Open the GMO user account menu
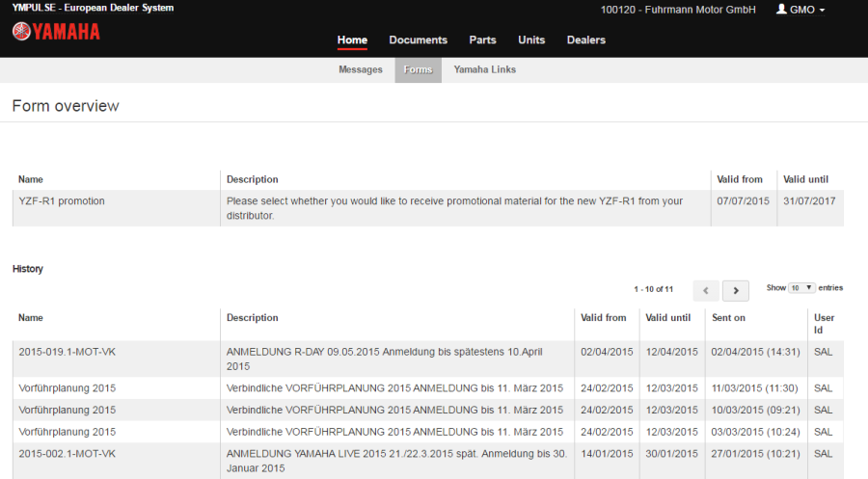The image size is (868, 479). (x=800, y=10)
